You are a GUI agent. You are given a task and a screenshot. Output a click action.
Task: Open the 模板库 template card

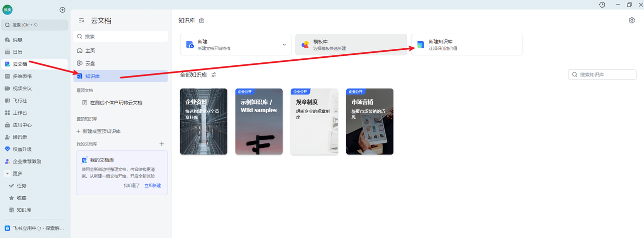pos(351,44)
